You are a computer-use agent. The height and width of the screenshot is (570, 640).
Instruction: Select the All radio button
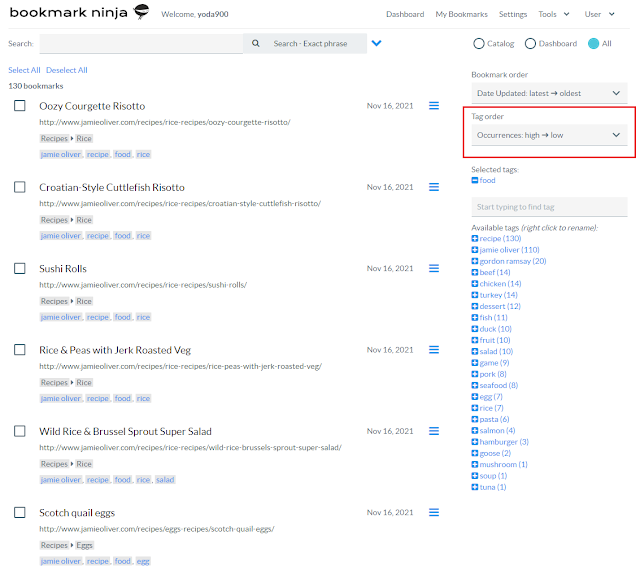click(x=593, y=43)
